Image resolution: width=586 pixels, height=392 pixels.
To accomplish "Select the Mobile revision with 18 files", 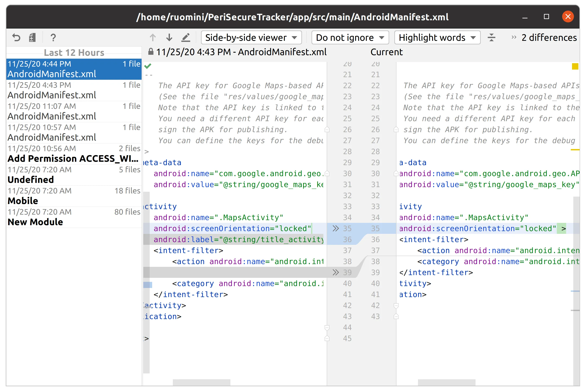I will pos(74,196).
